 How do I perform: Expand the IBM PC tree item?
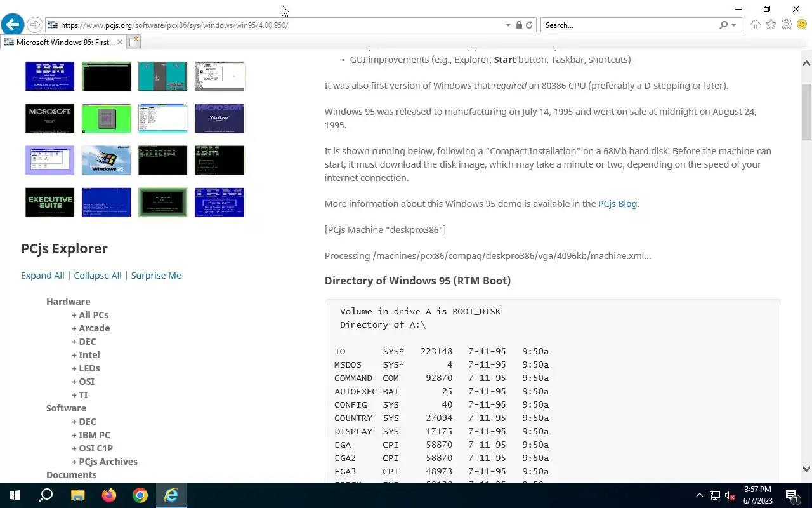[91, 435]
